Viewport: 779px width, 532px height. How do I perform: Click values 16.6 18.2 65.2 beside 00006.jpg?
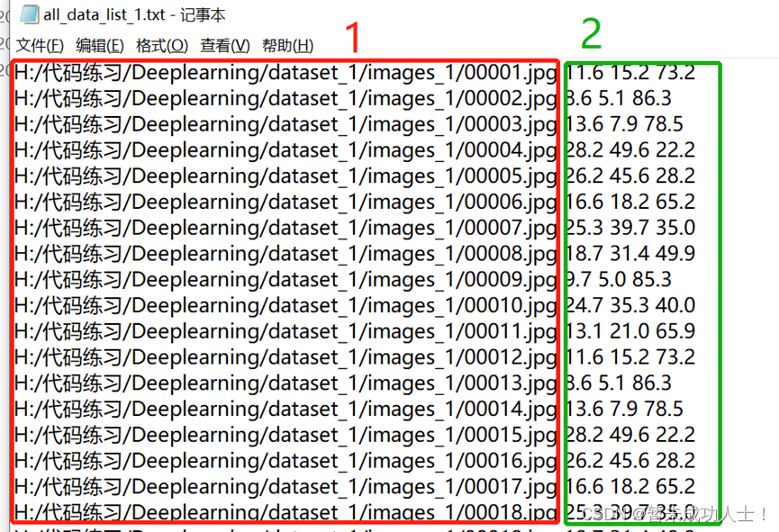(x=631, y=202)
